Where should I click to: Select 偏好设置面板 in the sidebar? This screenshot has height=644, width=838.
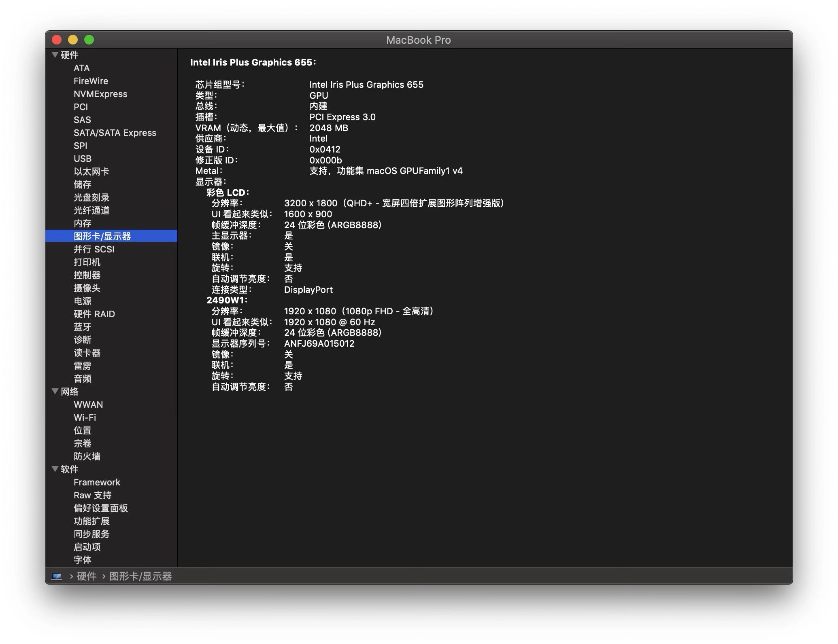101,508
